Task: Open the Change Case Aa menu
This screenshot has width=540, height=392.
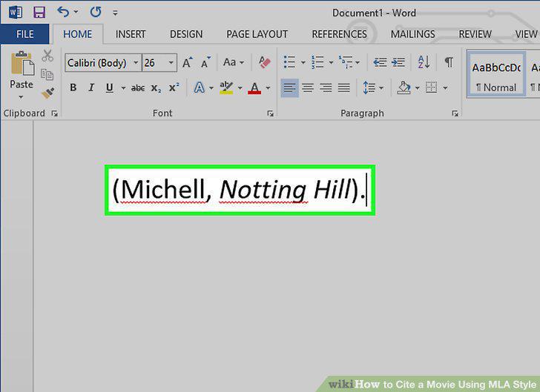Action: coord(233,62)
